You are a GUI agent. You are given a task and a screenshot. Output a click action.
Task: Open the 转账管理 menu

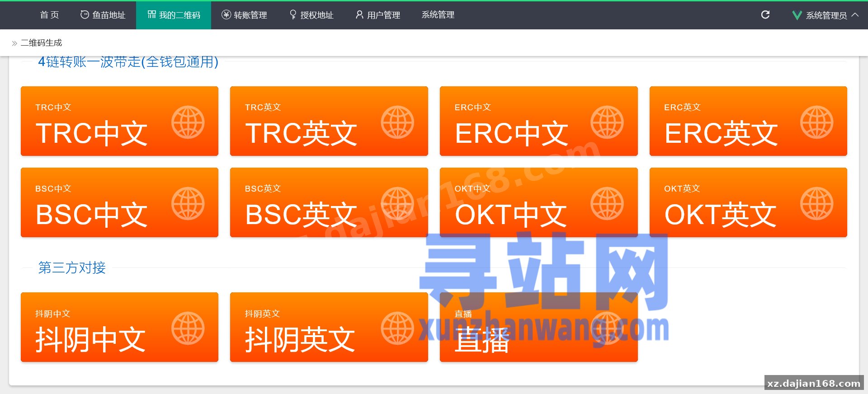[244, 15]
